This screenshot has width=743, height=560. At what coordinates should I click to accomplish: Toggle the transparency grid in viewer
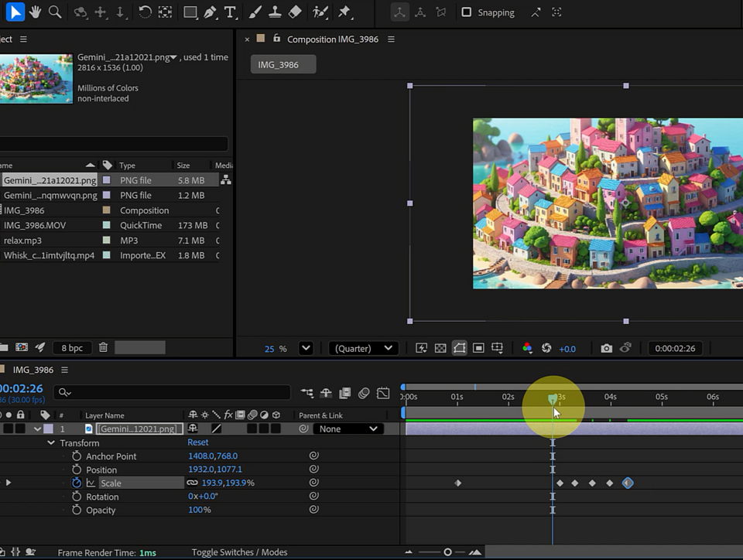(x=440, y=349)
